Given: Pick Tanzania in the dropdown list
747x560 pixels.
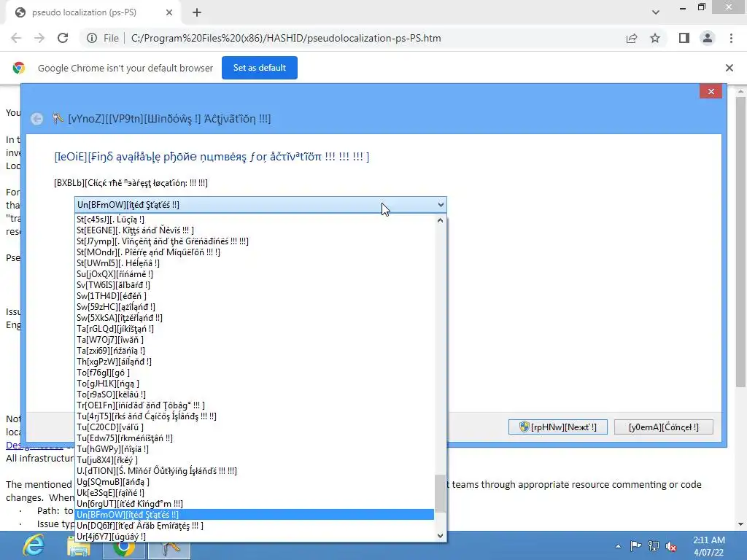Looking at the screenshot, I should [255, 351].
